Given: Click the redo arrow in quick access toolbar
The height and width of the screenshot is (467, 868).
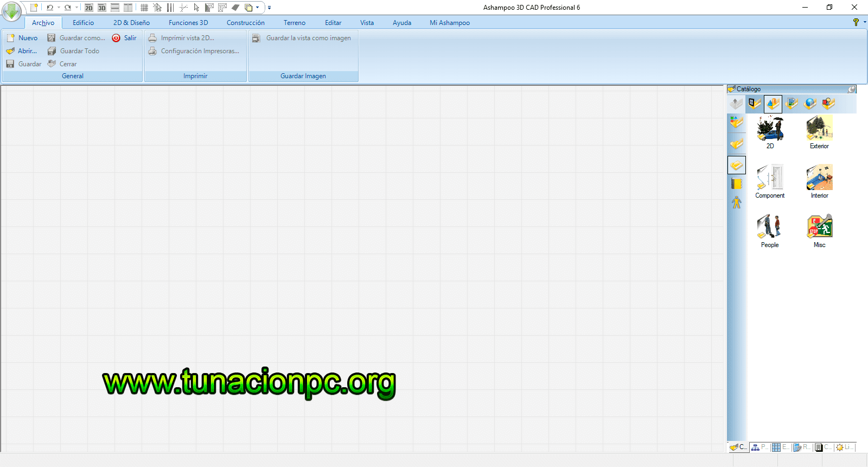Looking at the screenshot, I should pyautogui.click(x=68, y=8).
